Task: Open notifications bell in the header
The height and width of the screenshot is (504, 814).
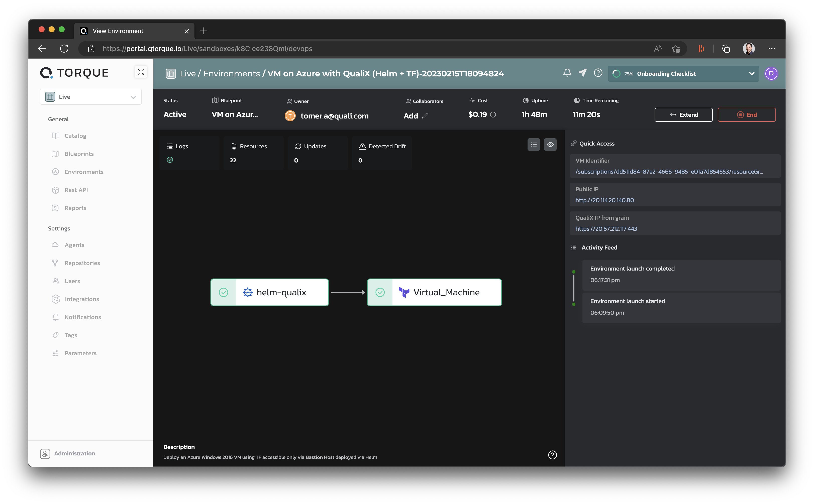Action: (x=567, y=73)
